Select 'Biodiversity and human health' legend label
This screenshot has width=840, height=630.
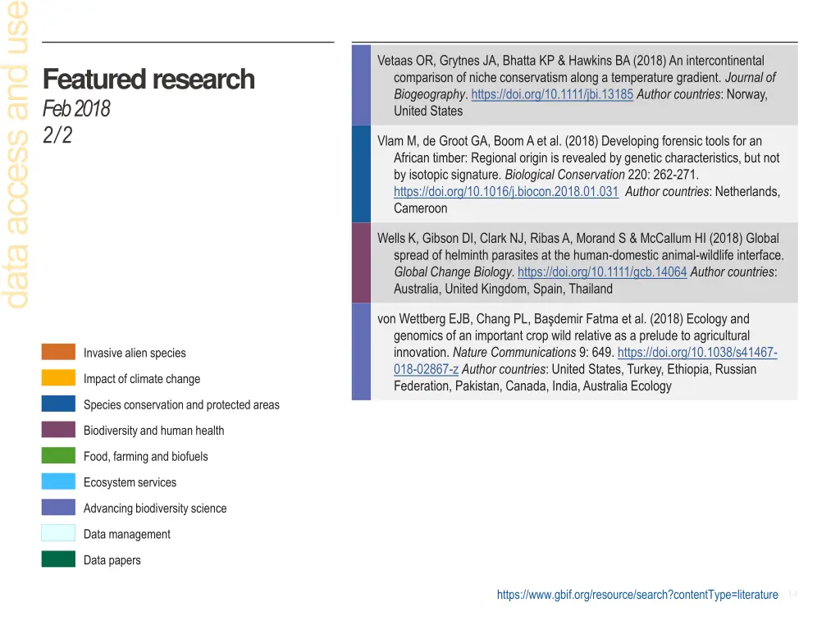(153, 431)
